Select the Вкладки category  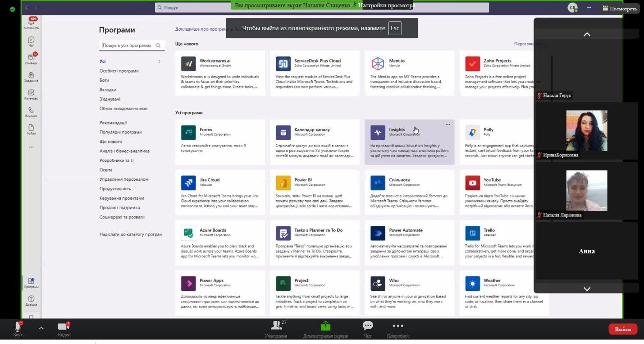pos(108,90)
